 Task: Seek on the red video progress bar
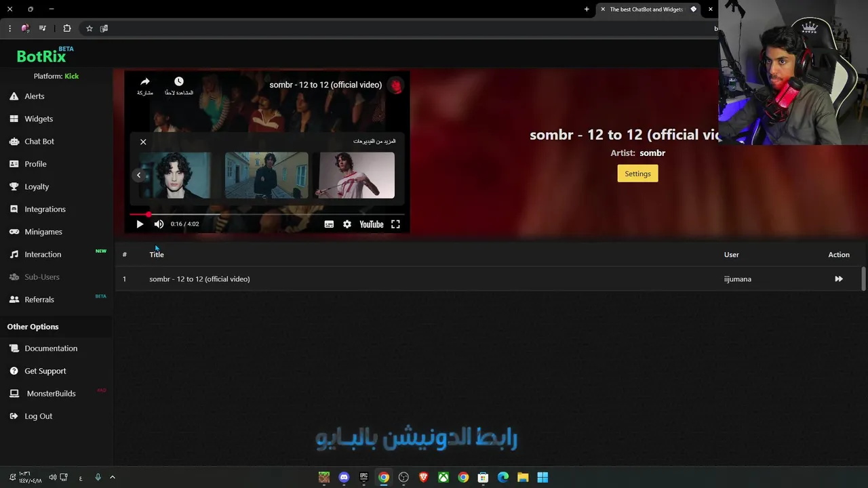tap(267, 214)
